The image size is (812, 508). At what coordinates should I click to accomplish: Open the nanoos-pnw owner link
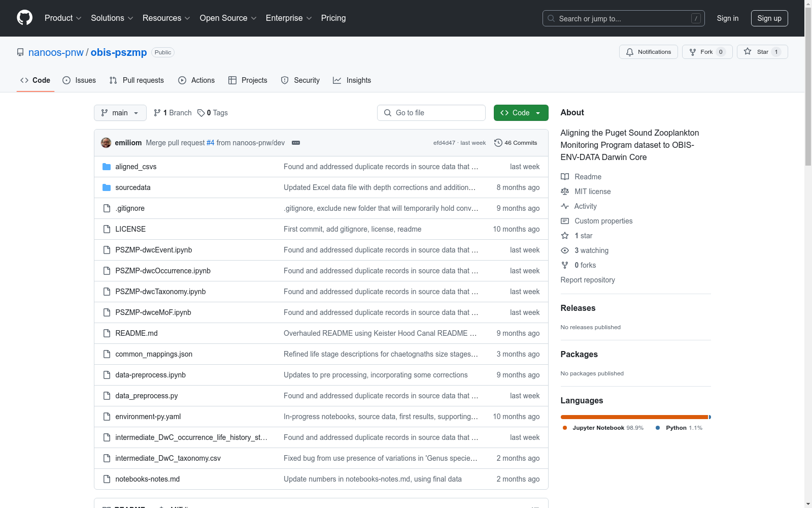point(56,52)
